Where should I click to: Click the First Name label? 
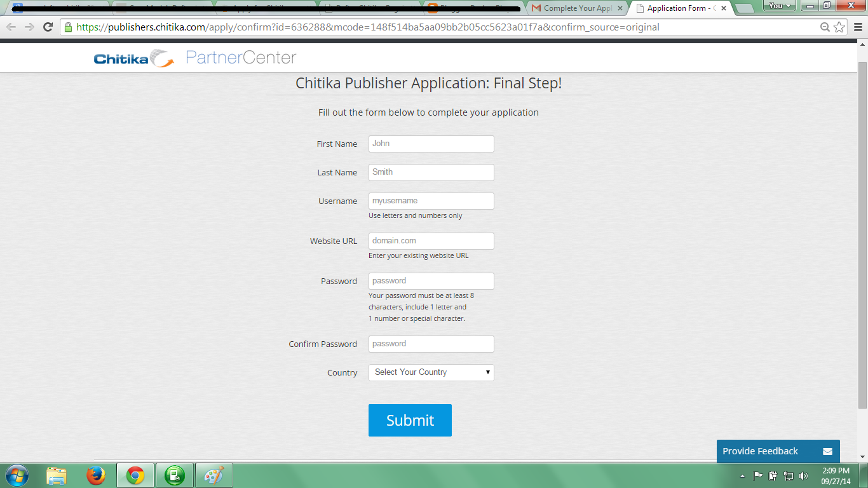(337, 144)
